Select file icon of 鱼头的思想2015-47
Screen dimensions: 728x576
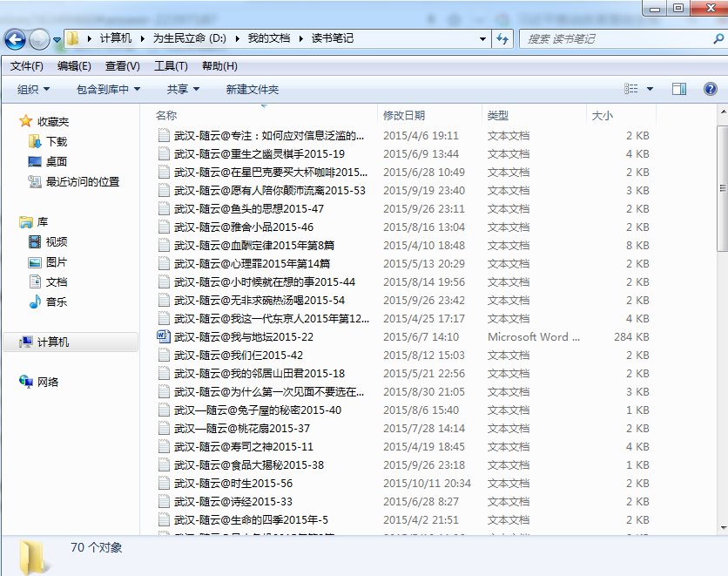tap(164, 208)
